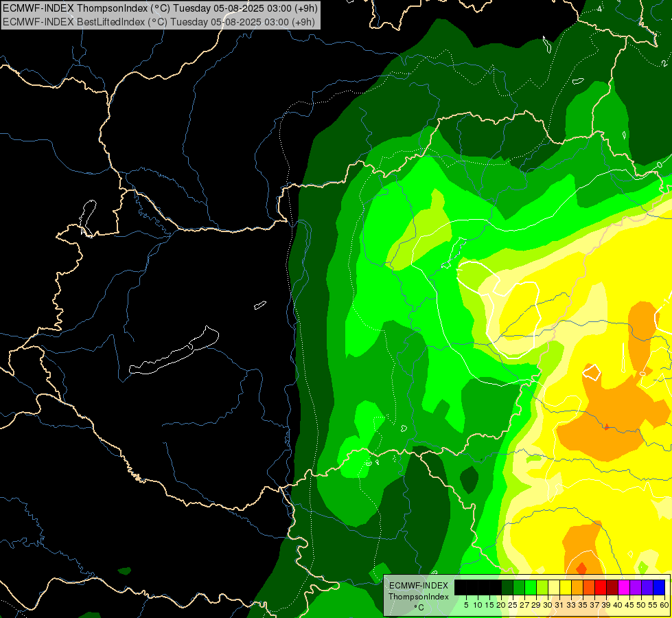Click the °C unit label in legend
Screen dimensions: 672x618
click(x=419, y=608)
